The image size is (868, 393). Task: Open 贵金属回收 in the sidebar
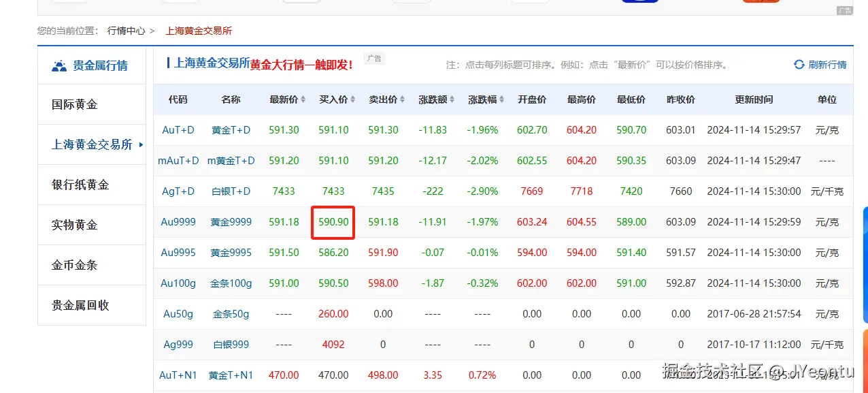[80, 305]
